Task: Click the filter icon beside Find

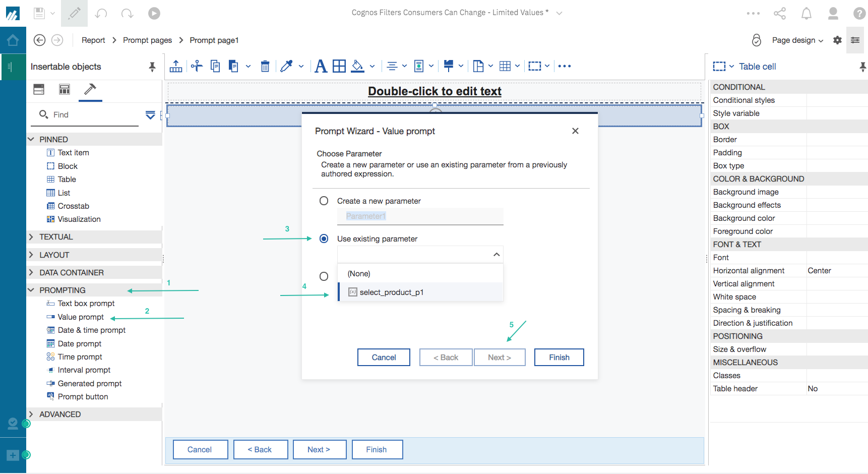Action: 150,114
